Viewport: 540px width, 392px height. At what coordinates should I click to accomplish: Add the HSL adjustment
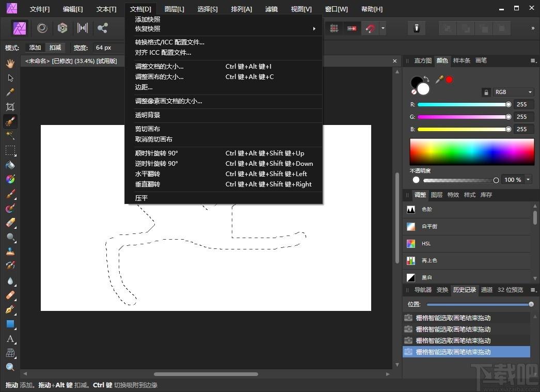coord(467,244)
